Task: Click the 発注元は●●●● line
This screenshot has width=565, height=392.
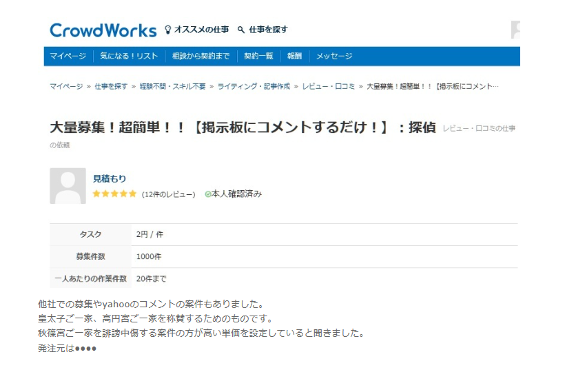Action: [x=67, y=349]
